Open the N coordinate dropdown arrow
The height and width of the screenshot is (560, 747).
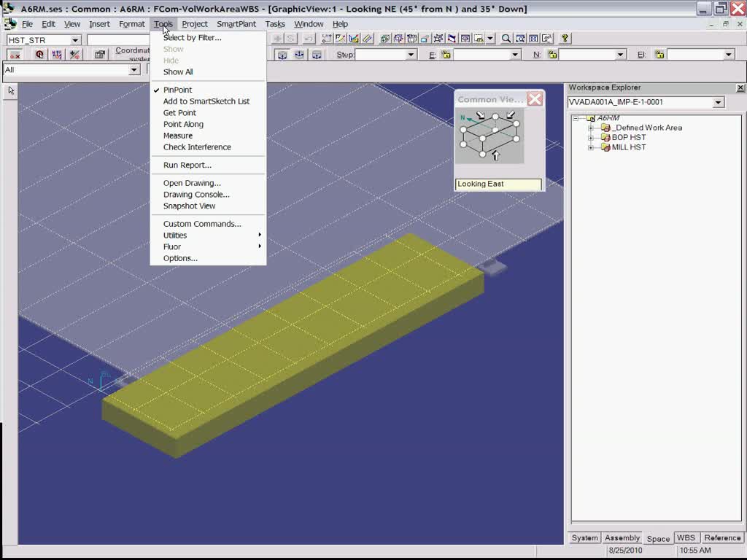pos(620,55)
